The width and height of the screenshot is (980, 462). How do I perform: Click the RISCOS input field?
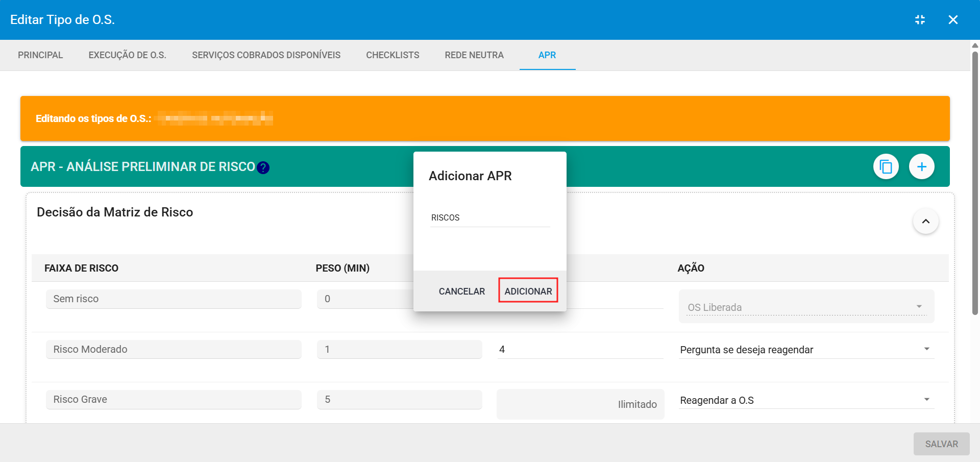(489, 218)
